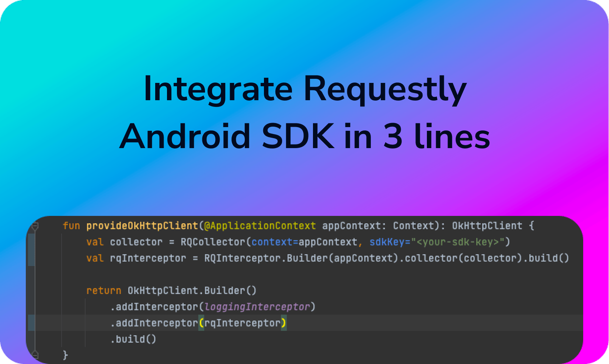The image size is (609, 364).
Task: Click the return keyword
Action: (x=104, y=291)
